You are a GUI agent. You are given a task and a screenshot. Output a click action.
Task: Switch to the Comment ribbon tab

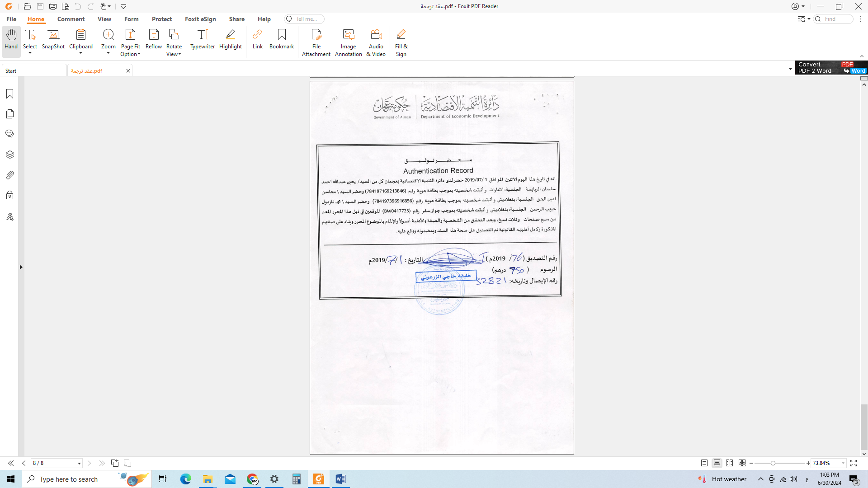pyautogui.click(x=71, y=19)
